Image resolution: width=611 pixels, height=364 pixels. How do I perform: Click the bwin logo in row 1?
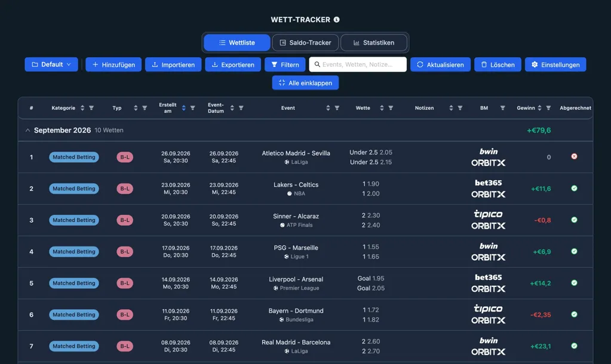[x=488, y=152]
